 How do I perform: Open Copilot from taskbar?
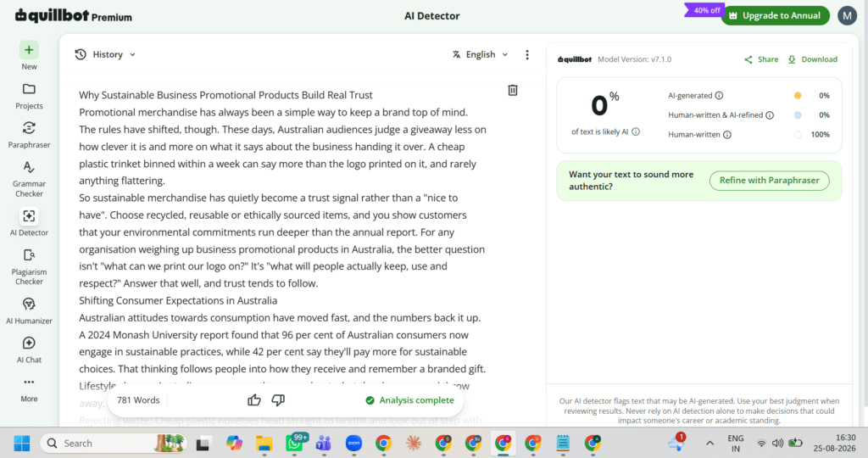234,443
